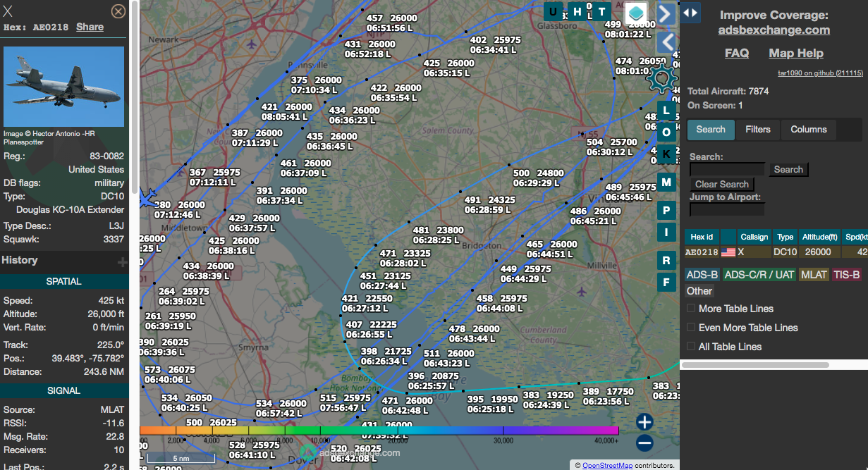Screen dimensions: 868x470
Task: Zoom out the map
Action: [644, 443]
